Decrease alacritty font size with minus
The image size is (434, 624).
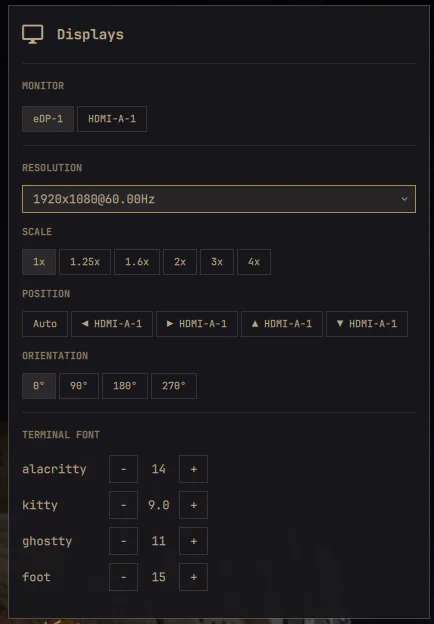coord(123,469)
